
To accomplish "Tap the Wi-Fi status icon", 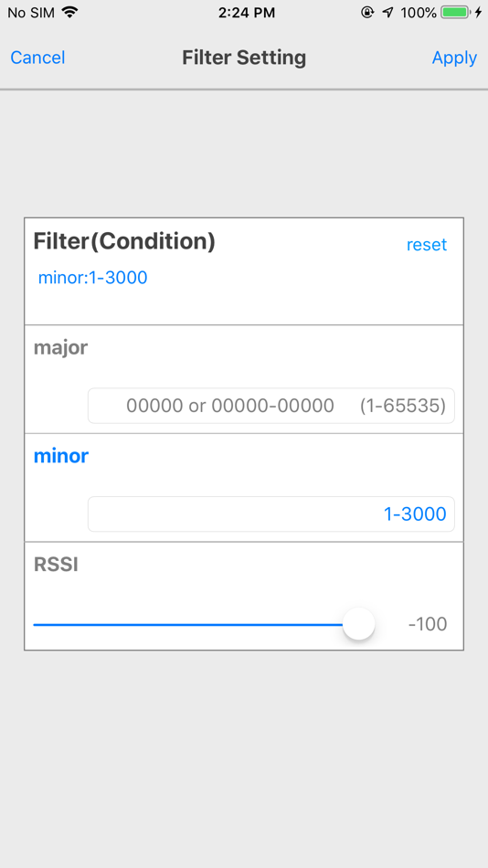I will click(69, 12).
